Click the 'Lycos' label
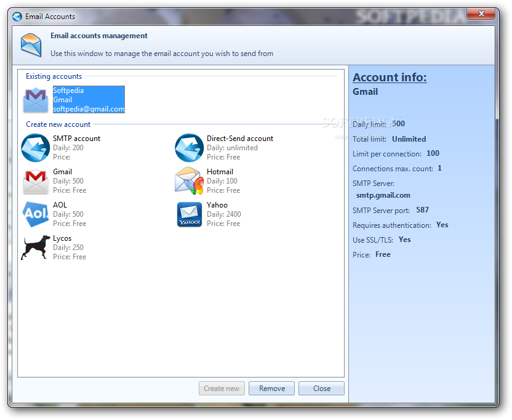Image resolution: width=512 pixels, height=420 pixels. point(62,238)
